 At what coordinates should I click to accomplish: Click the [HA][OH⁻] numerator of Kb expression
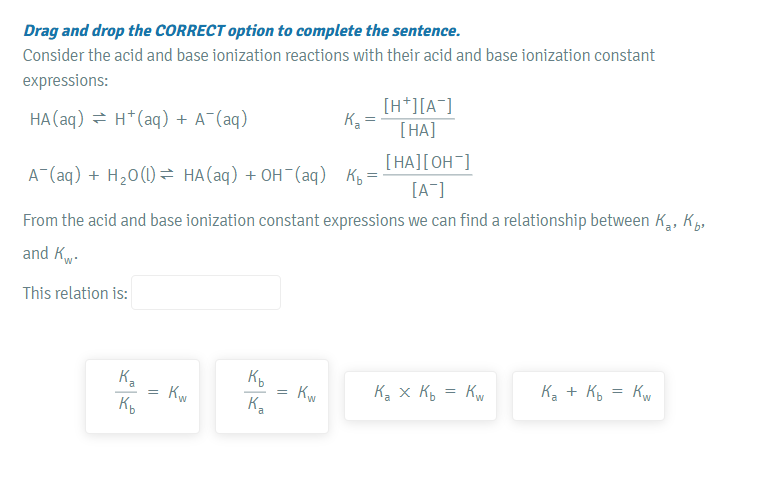(x=427, y=163)
